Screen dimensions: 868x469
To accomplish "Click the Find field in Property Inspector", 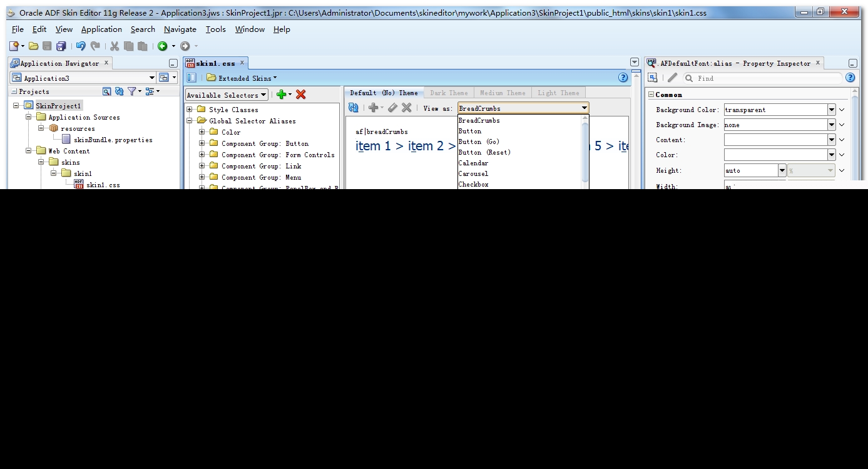I will tap(762, 78).
